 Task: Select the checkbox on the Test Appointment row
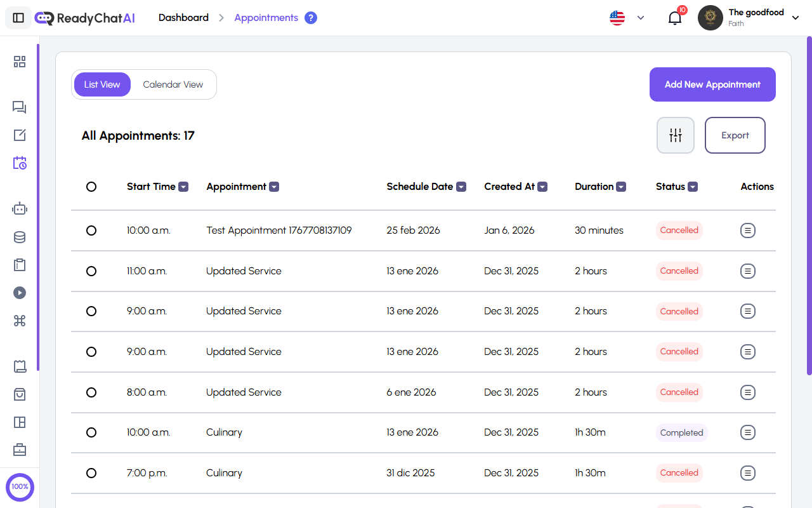coord(91,230)
